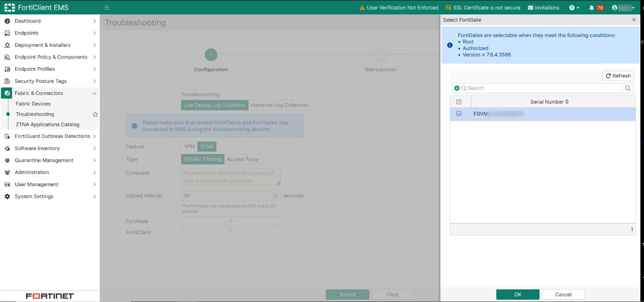Click the Endpoint Profiles icon
The height and width of the screenshot is (302, 644).
(x=7, y=69)
